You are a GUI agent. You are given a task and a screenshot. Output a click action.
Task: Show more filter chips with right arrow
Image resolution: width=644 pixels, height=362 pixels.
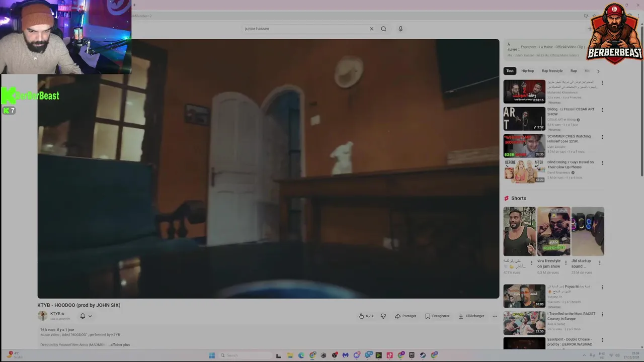tap(598, 71)
